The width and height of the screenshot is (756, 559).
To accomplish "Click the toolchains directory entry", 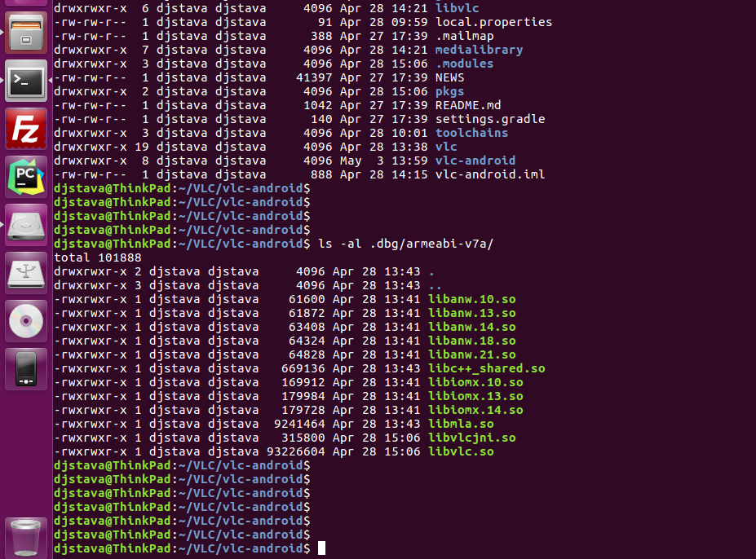I will (471, 133).
